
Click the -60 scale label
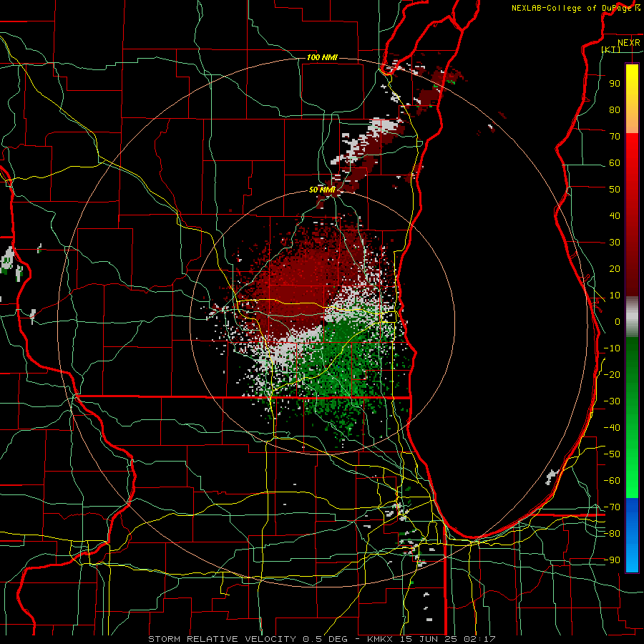tap(612, 481)
